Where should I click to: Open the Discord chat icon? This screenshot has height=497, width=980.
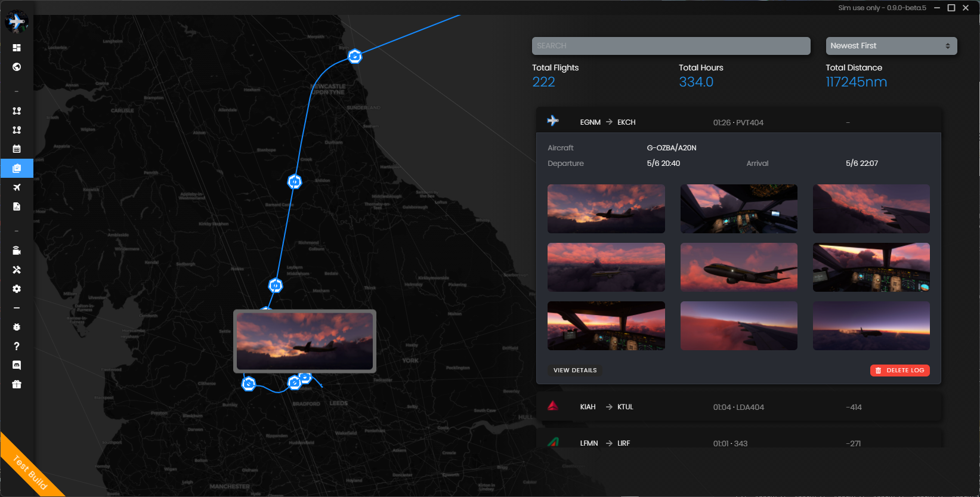17,365
